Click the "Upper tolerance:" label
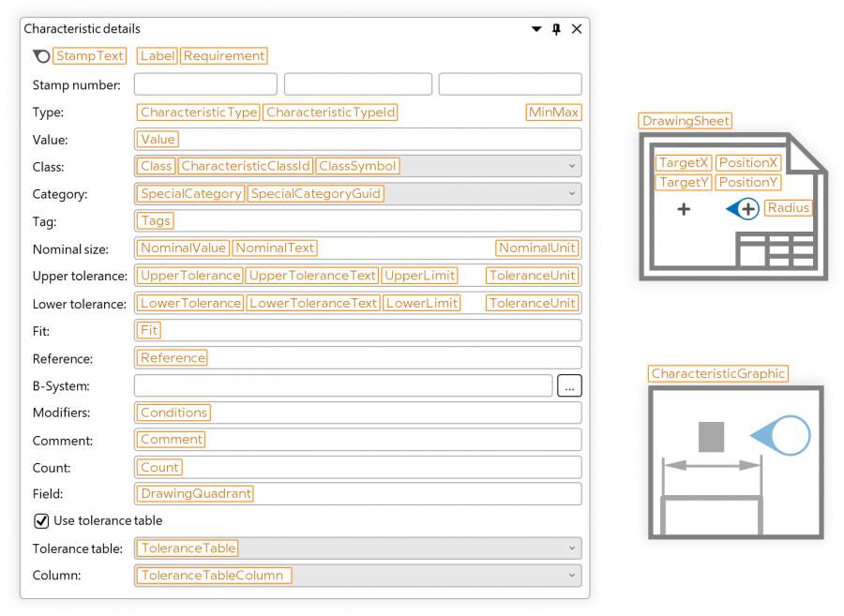844x616 pixels. coord(80,276)
